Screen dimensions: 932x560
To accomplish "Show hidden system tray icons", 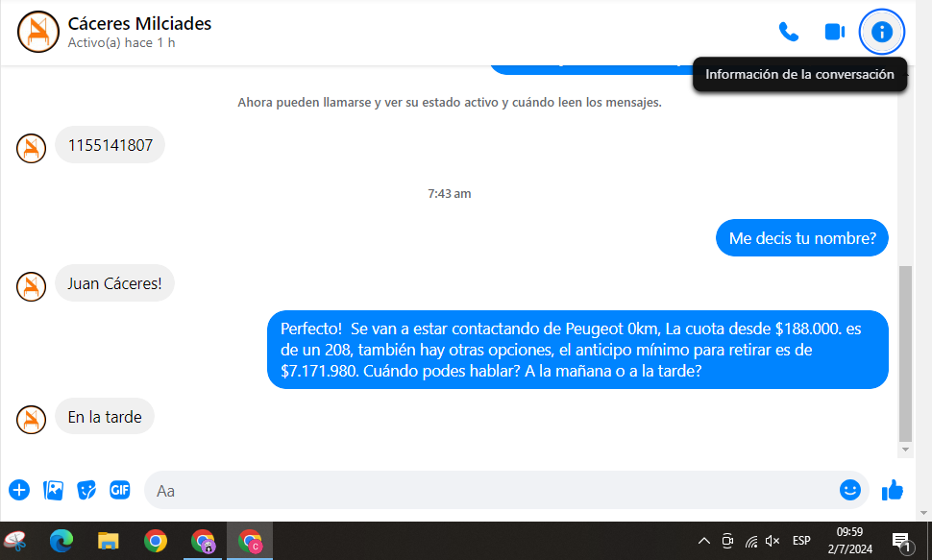I will (703, 541).
